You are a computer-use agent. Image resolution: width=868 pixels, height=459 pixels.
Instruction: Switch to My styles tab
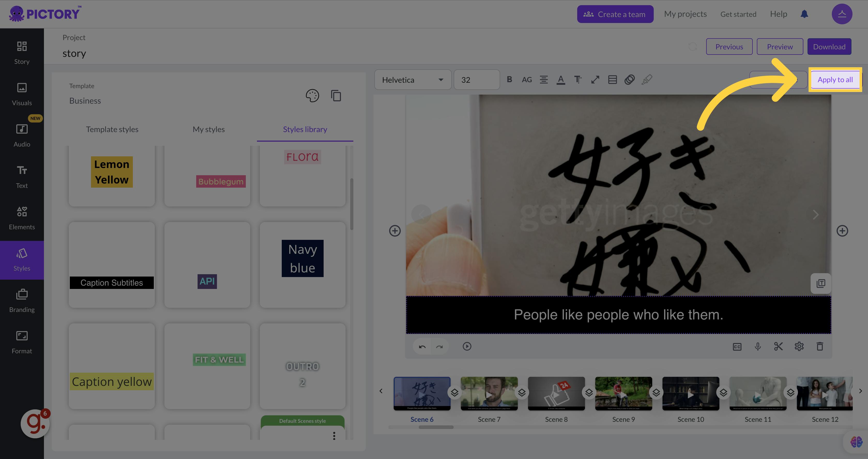[209, 129]
